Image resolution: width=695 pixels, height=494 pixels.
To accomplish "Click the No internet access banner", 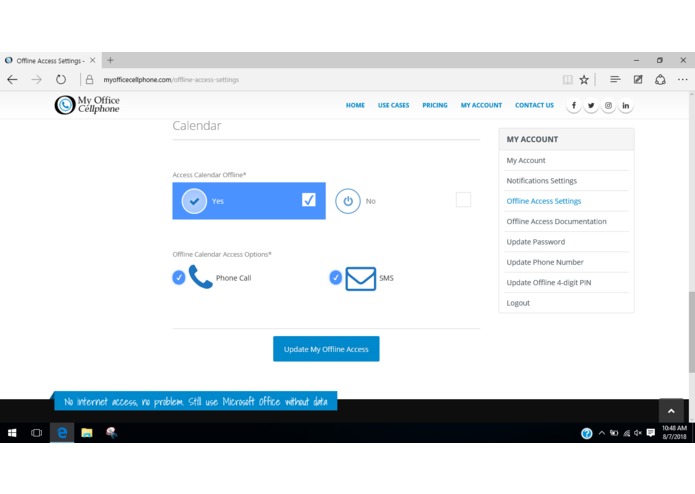I will 195,401.
